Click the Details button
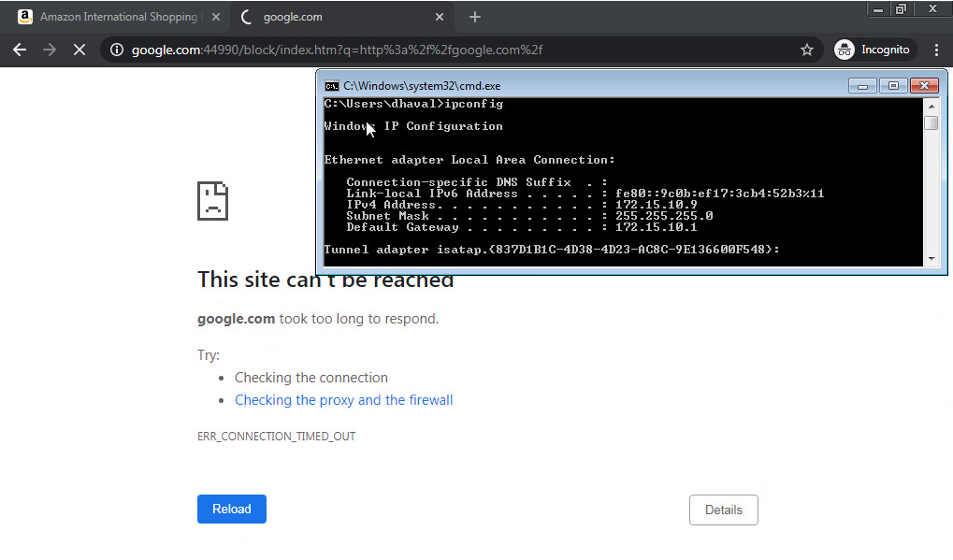The width and height of the screenshot is (953, 560). (723, 510)
